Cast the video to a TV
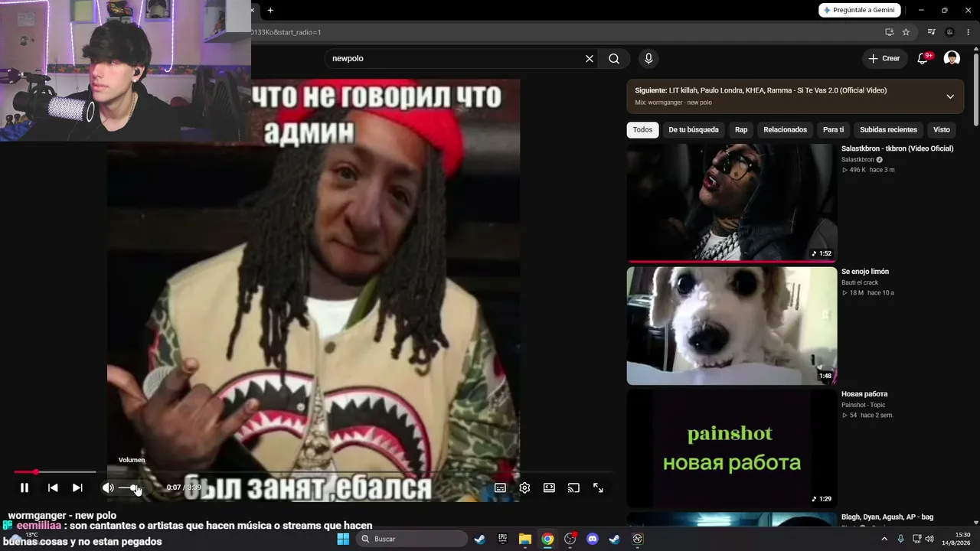Screen dimensions: 980x551 tap(573, 487)
